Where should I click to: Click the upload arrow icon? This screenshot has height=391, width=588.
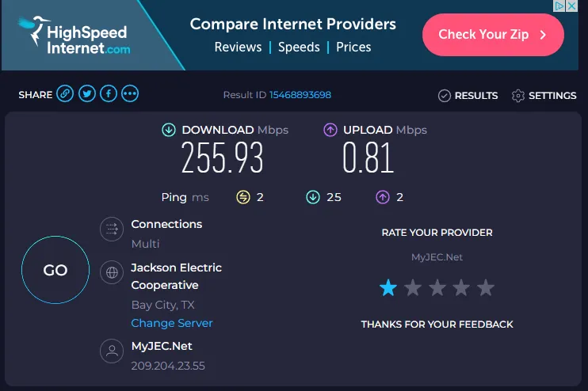coord(330,130)
